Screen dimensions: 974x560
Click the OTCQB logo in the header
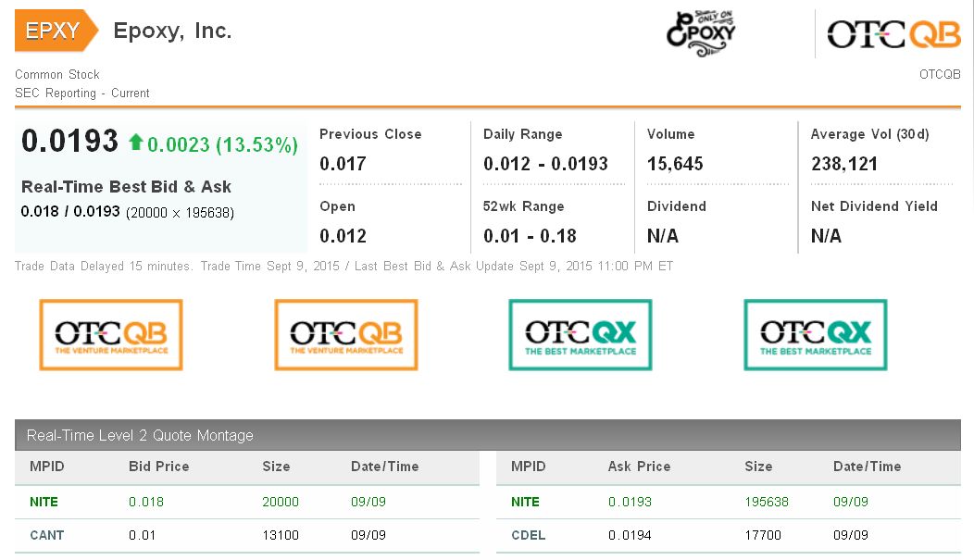tap(893, 34)
